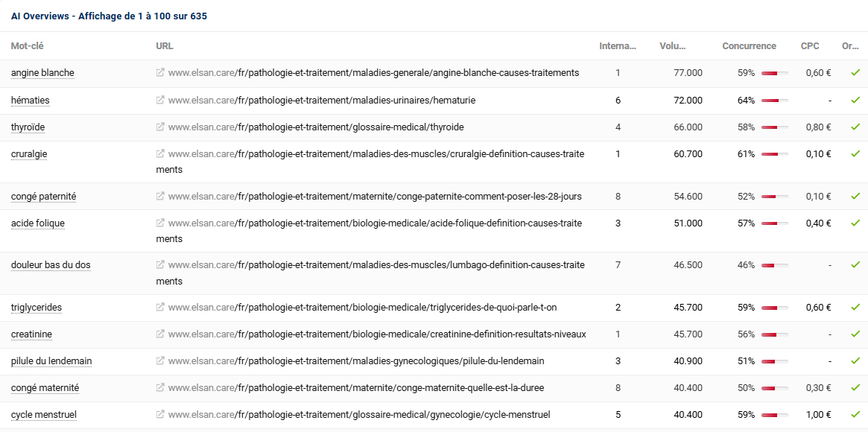Open keyword angine blanche

[x=42, y=73]
